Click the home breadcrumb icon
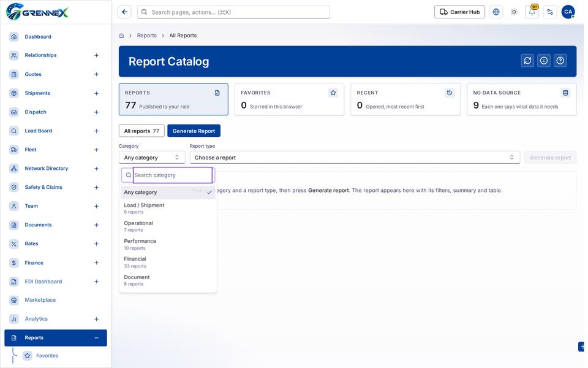The width and height of the screenshot is (588, 368). click(x=121, y=36)
